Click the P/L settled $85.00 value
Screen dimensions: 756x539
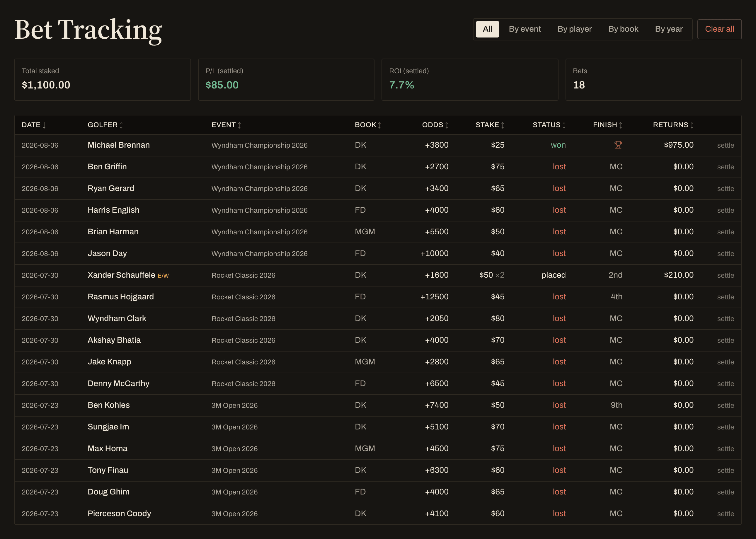[222, 85]
